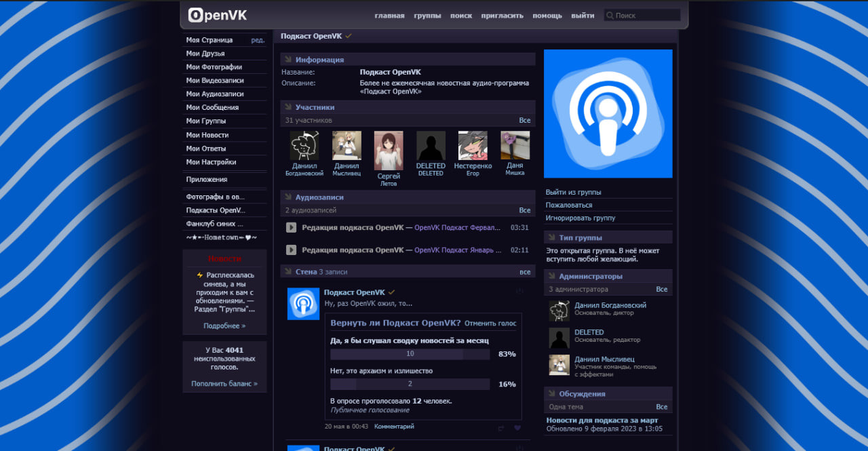Like the poll post with heart icon
Viewport: 868px width, 451px height.
click(x=517, y=428)
